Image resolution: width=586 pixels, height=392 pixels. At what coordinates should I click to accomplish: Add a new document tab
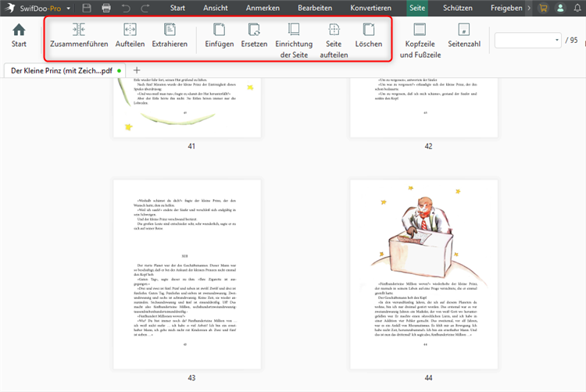[137, 70]
